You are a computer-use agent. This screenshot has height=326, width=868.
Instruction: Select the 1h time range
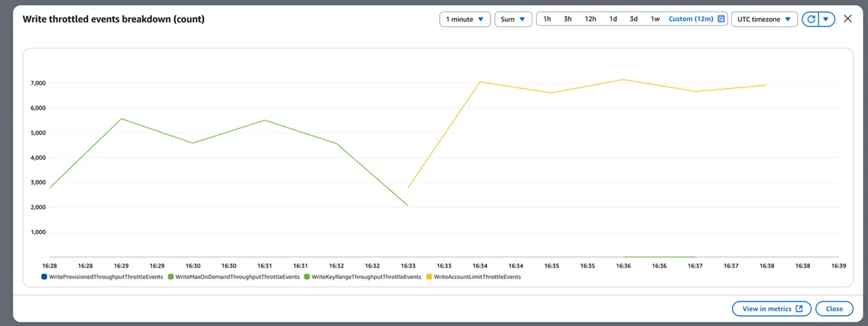(548, 20)
